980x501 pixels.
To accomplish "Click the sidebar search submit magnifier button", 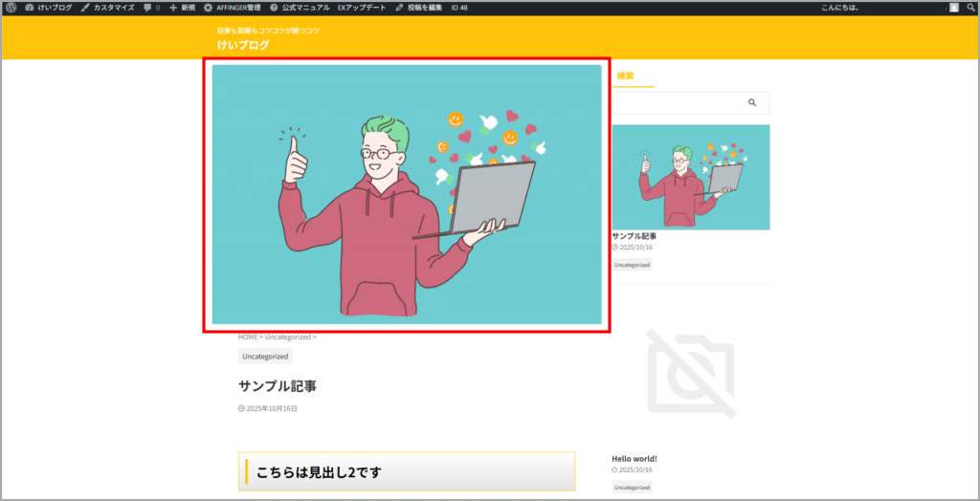I will 752,102.
